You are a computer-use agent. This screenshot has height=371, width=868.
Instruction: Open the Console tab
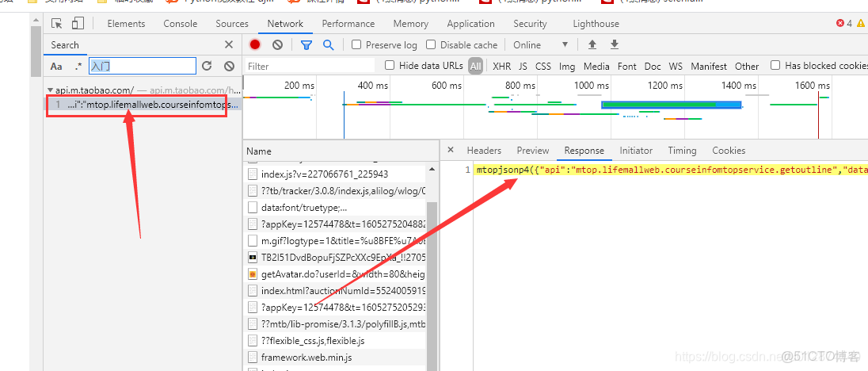click(181, 24)
